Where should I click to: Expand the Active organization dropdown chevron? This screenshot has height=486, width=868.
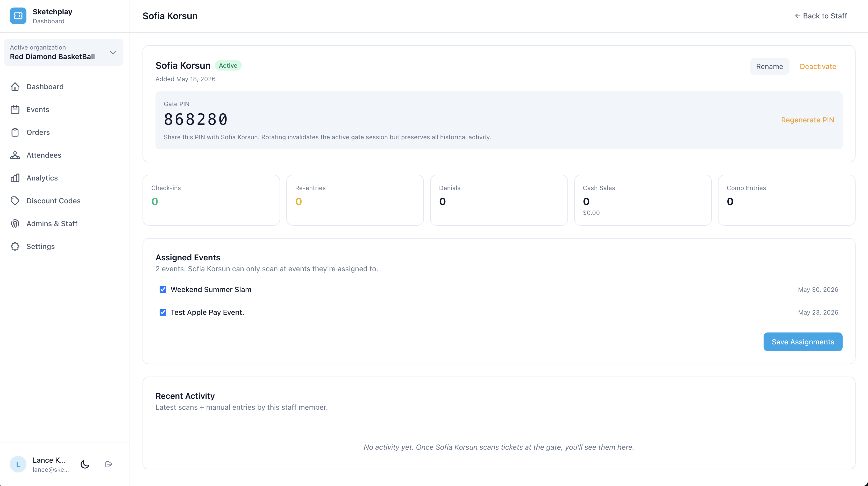point(113,52)
